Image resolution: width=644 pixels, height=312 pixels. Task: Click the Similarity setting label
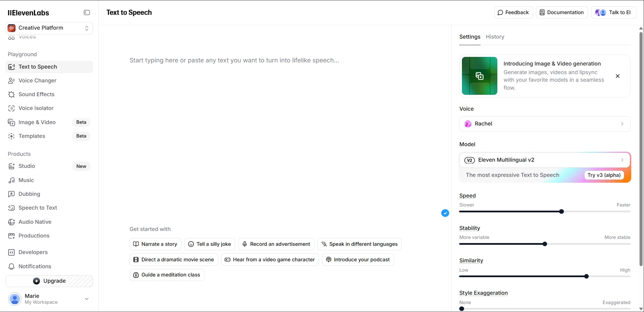click(471, 261)
